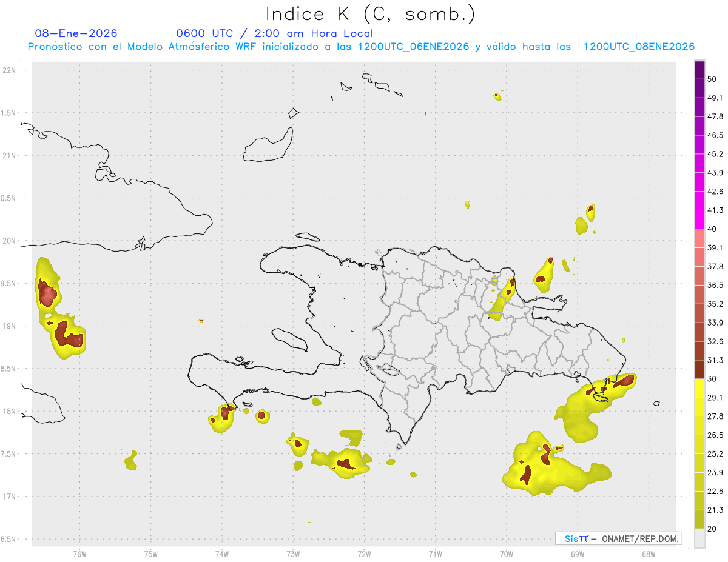Screen dimensions: 728x562
Task: Click the '17N' latitude label
Action: pyautogui.click(x=9, y=497)
